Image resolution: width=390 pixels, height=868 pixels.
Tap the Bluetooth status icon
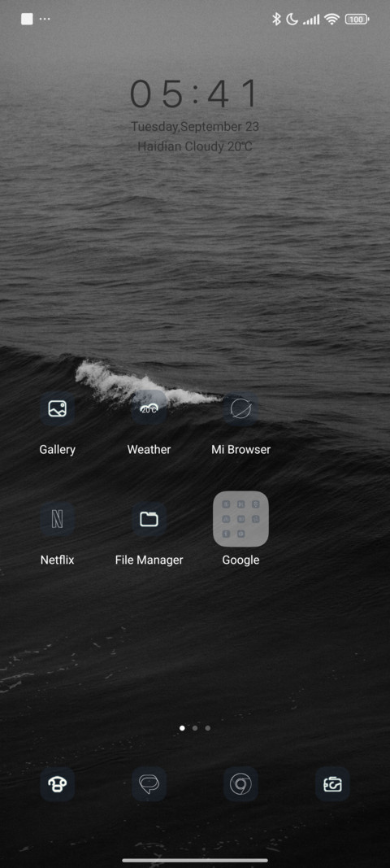click(x=276, y=20)
